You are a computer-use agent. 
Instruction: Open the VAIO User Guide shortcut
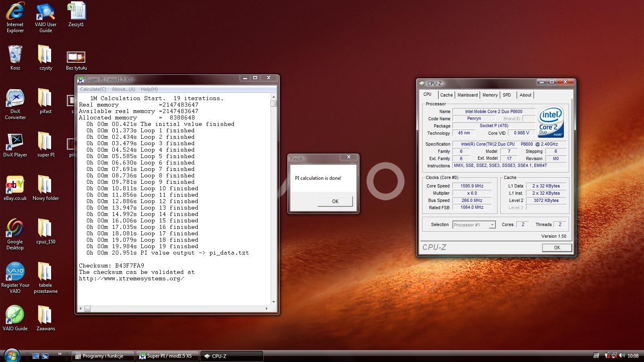(x=45, y=17)
